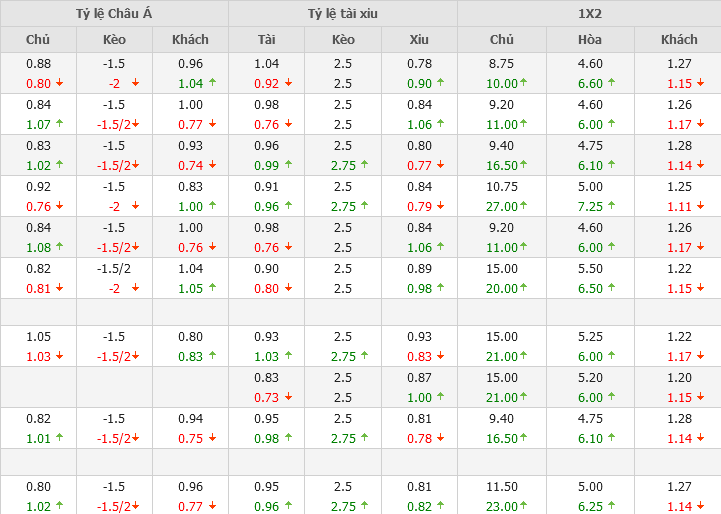Click the Hòa column header
The width and height of the screenshot is (721, 514).
(590, 39)
